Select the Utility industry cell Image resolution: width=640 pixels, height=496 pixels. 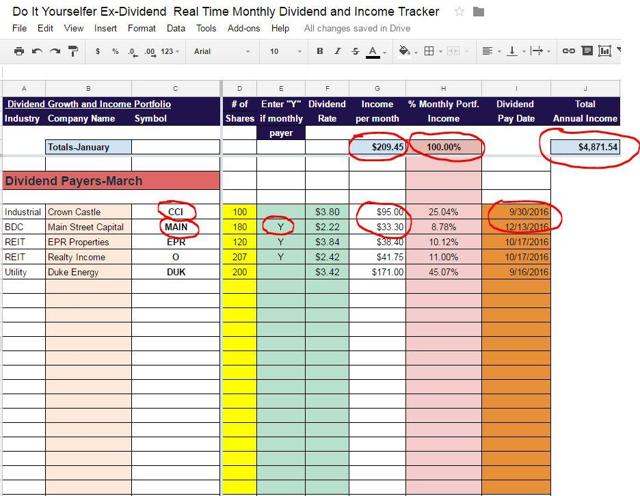(24, 272)
